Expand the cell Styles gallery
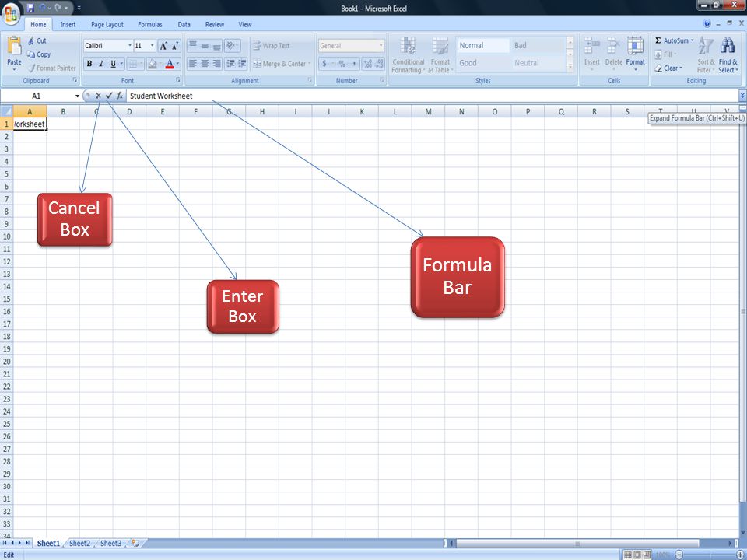This screenshot has width=747, height=560. coord(570,67)
